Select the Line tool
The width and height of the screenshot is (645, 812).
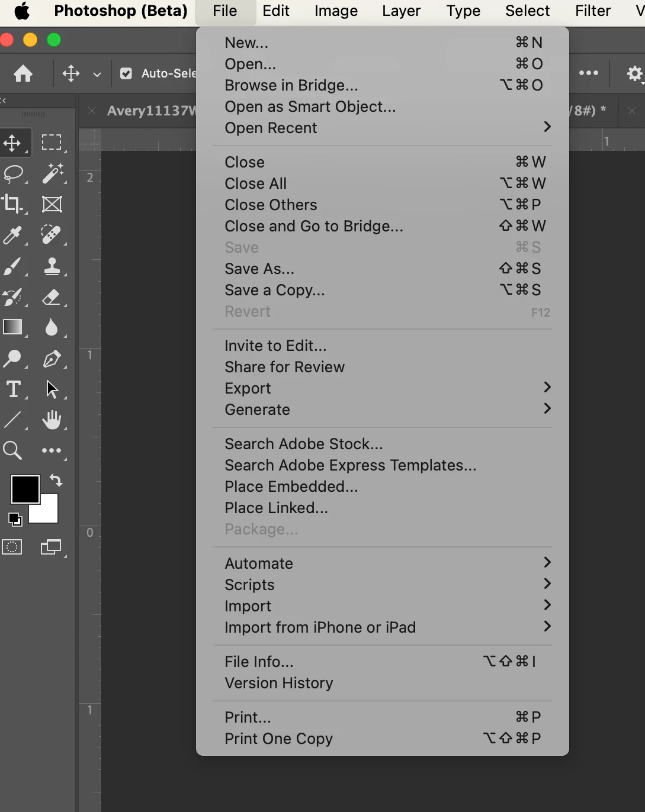pyautogui.click(x=12, y=420)
